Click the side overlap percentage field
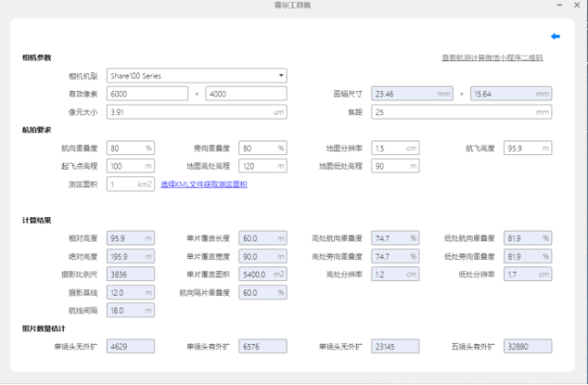The image size is (588, 385). [x=256, y=148]
